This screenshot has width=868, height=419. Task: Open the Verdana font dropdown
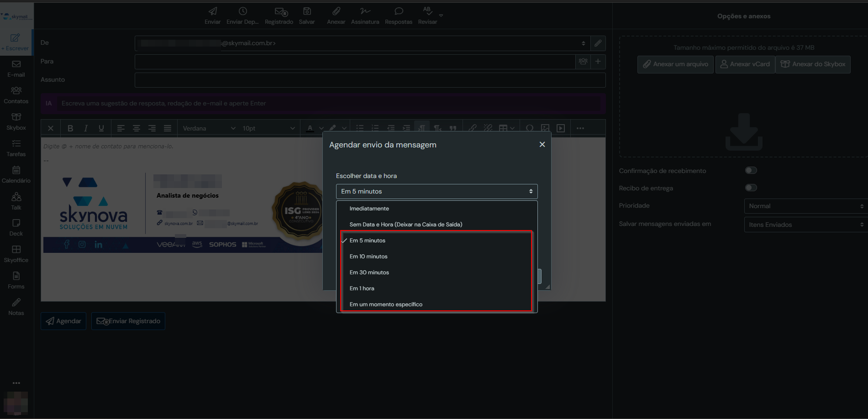click(209, 128)
